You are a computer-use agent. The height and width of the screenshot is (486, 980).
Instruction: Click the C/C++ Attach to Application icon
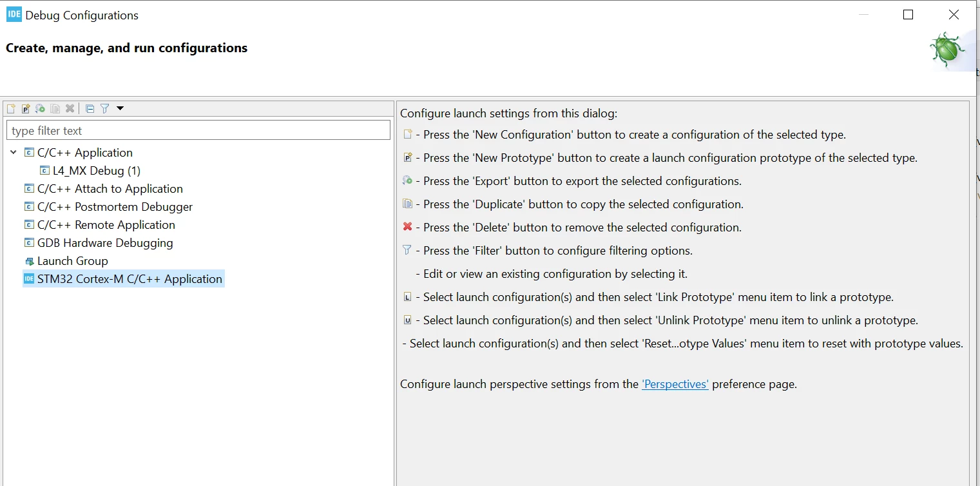(x=29, y=189)
